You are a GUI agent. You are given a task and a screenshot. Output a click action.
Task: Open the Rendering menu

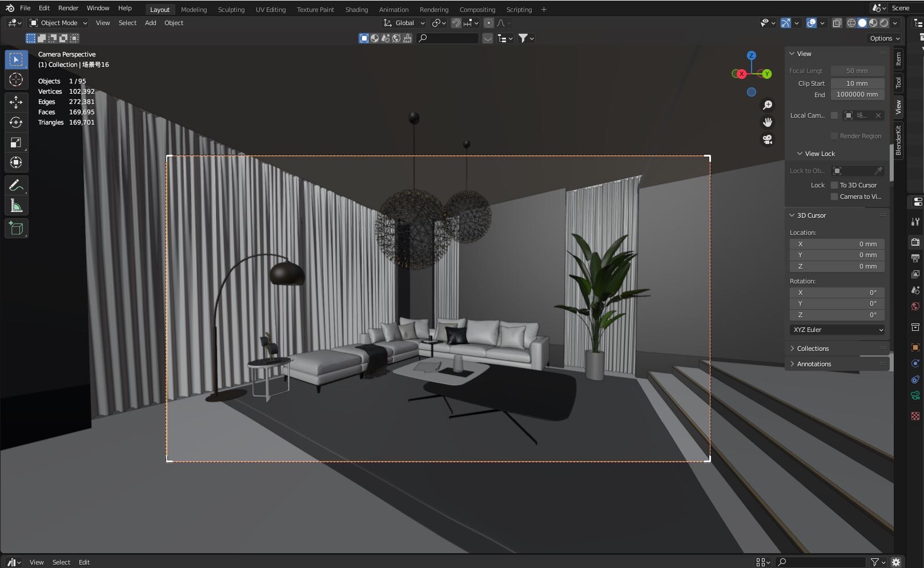pyautogui.click(x=433, y=9)
